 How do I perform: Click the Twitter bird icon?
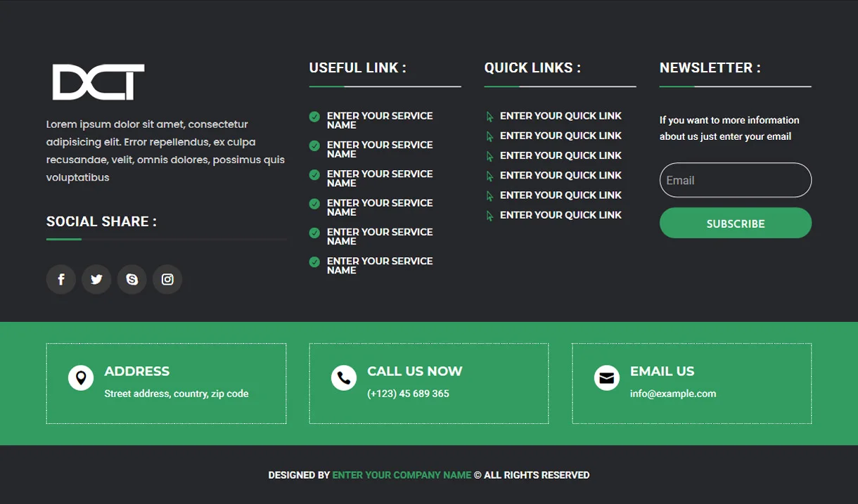pos(96,279)
